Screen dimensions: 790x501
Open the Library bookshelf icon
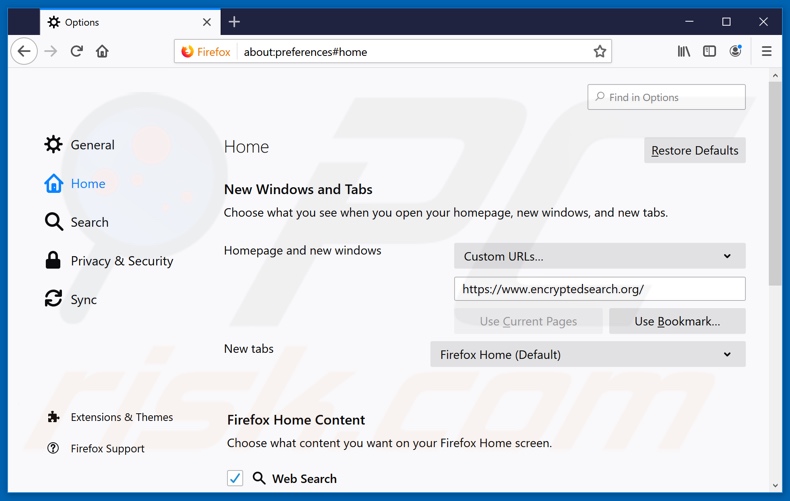pyautogui.click(x=684, y=51)
